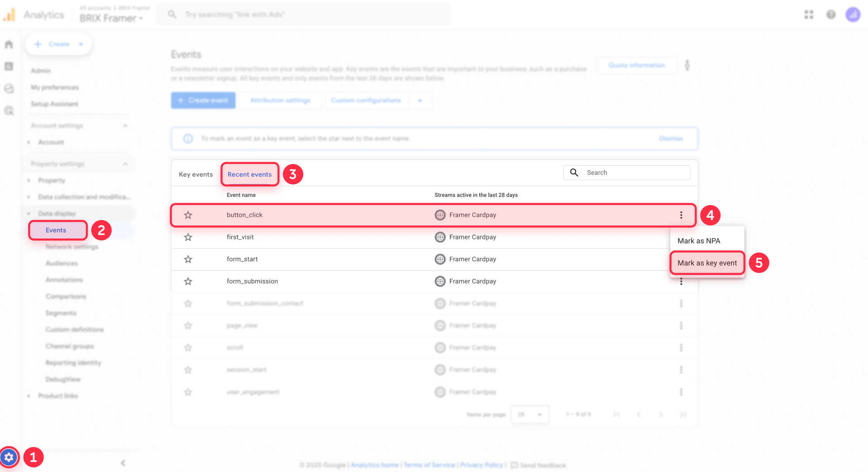Open the Explore icon in left rail
The height and width of the screenshot is (472, 868).
(9, 89)
